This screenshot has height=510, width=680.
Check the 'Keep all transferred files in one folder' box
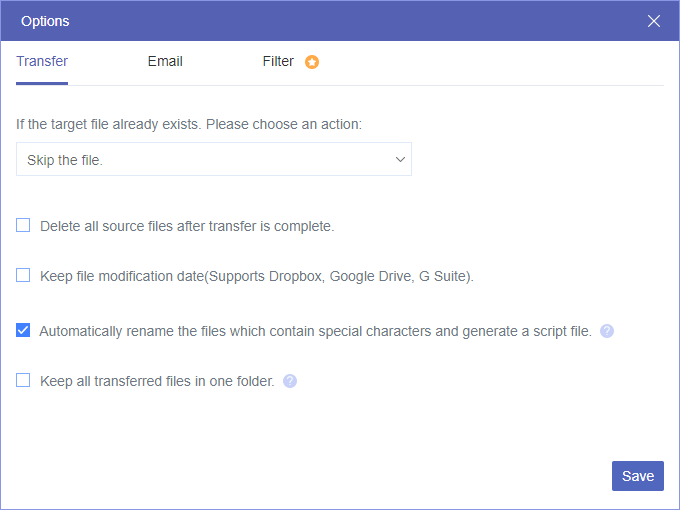[23, 380]
